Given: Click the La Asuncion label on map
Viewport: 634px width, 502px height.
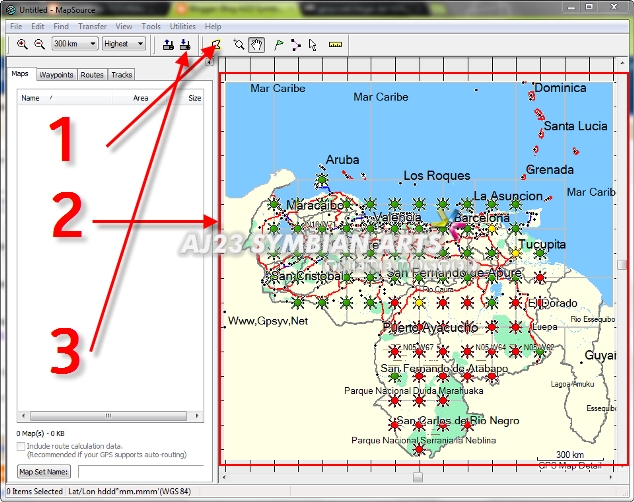Looking at the screenshot, I should tap(508, 196).
